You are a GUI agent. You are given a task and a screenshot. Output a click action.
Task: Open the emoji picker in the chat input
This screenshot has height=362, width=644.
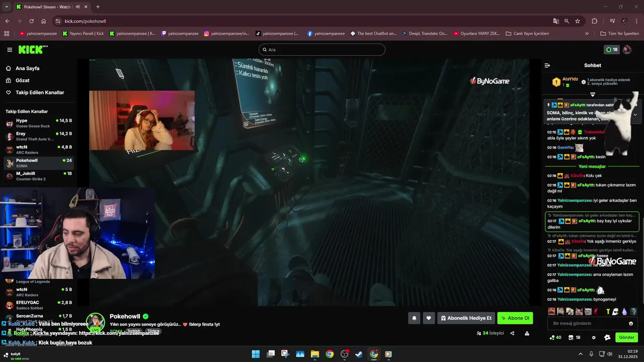631,323
